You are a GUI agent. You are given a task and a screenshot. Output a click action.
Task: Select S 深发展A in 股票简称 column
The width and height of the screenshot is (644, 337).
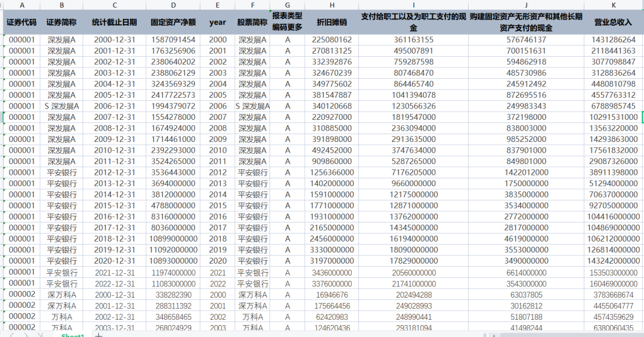pyautogui.click(x=252, y=106)
